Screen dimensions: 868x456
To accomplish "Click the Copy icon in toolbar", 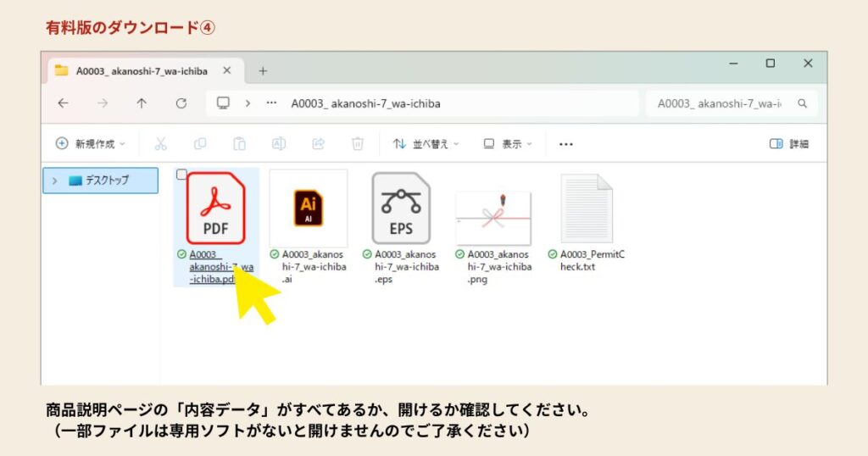I will pyautogui.click(x=200, y=144).
